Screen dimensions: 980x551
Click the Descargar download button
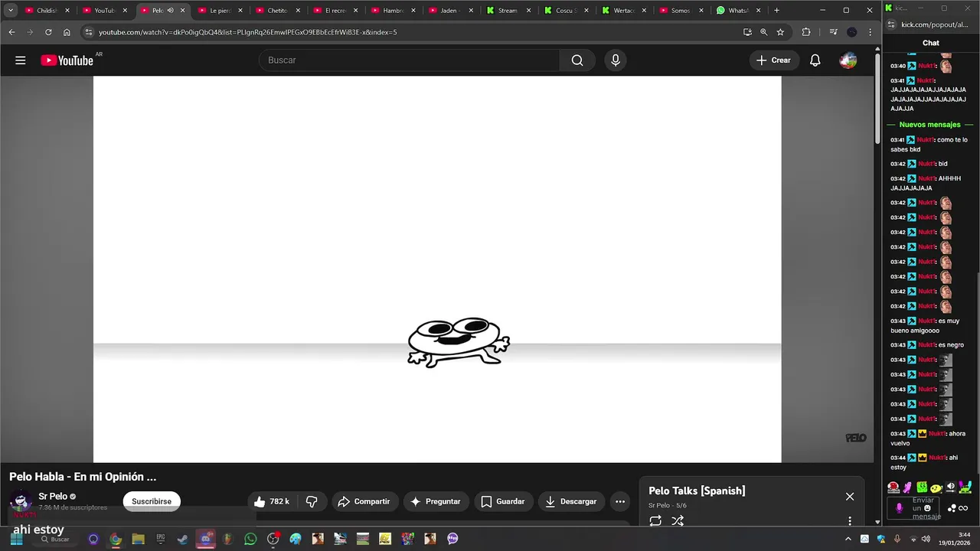coord(571,501)
